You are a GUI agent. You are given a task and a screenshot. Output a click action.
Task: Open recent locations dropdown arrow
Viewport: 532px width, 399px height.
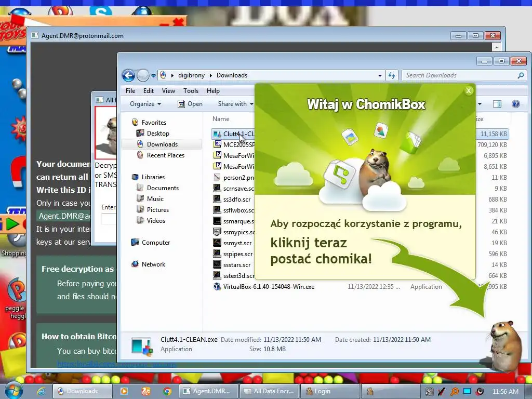(x=153, y=76)
